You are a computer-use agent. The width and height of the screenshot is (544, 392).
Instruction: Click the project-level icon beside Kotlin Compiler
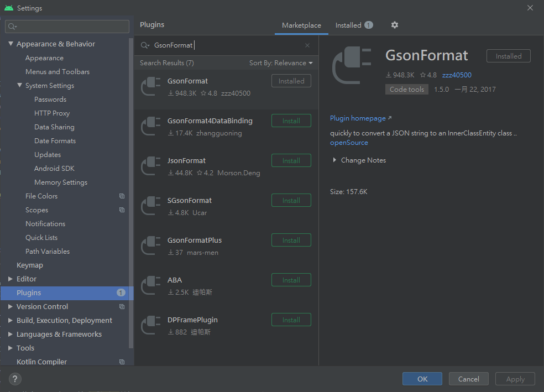coord(122,362)
